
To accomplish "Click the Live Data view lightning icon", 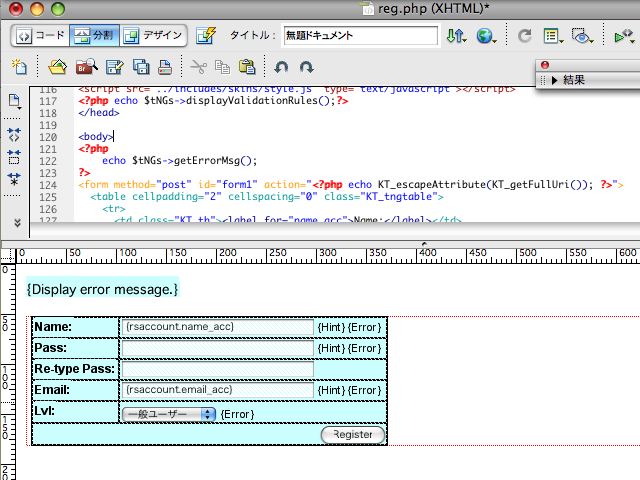I will 206,36.
